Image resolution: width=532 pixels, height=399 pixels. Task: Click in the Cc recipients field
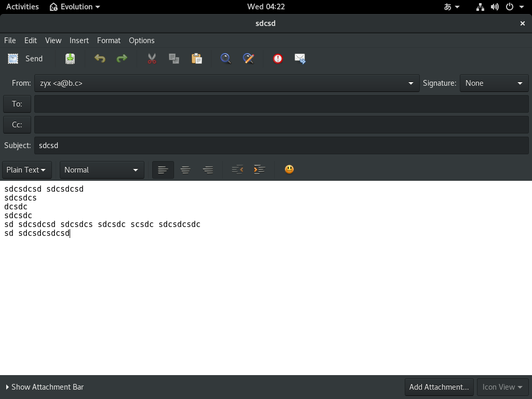[281, 125]
